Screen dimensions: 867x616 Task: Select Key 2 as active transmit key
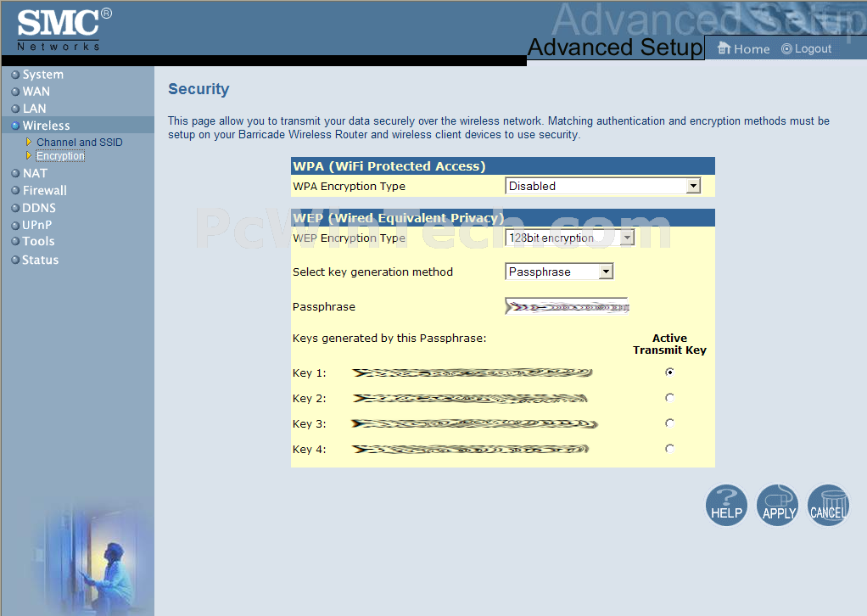point(669,398)
